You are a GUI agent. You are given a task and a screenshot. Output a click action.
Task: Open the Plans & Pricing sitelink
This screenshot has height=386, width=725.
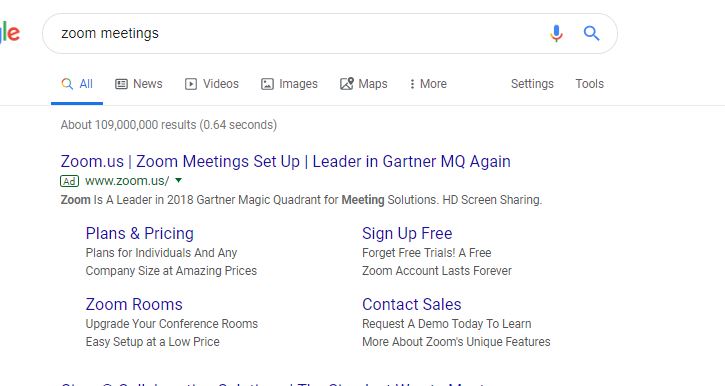140,233
